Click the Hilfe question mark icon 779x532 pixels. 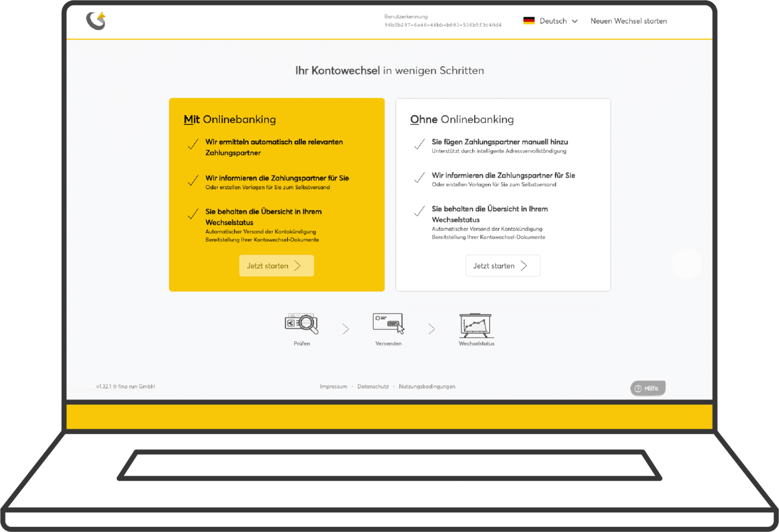coord(638,388)
